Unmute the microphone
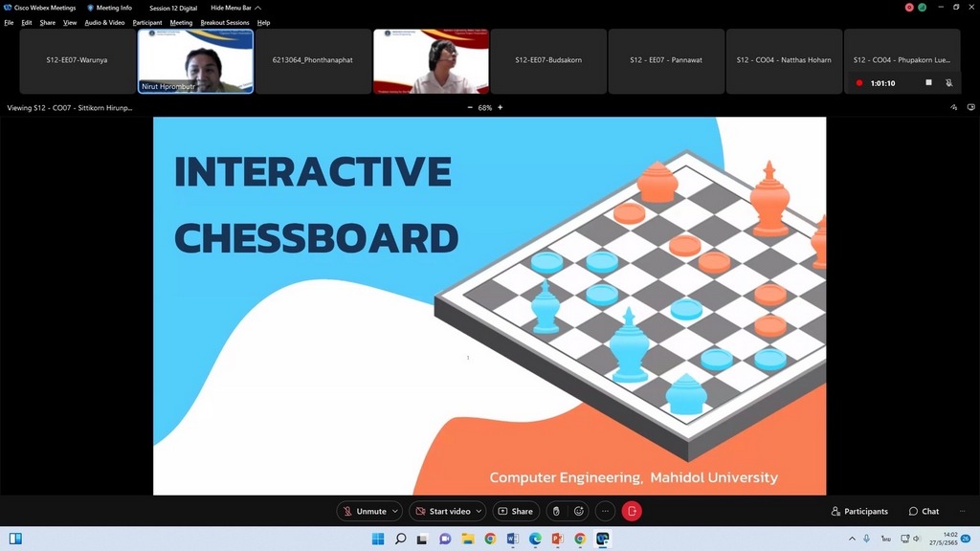Screen dimensions: 980x551 point(365,512)
